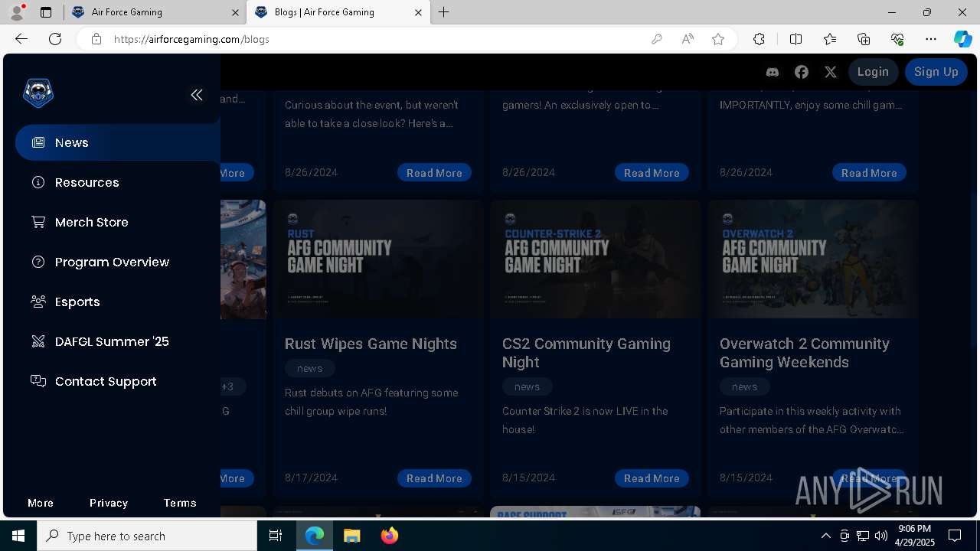Launch Firefox from taskbar
Screen dimensions: 980x551
click(389, 536)
